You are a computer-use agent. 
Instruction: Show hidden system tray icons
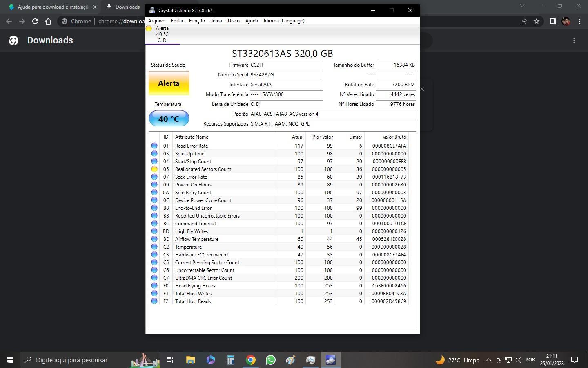click(488, 360)
